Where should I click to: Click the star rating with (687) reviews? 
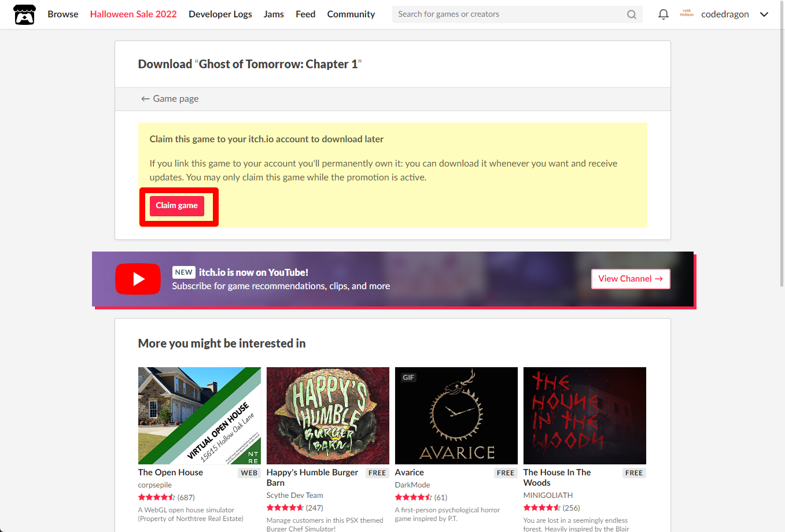tap(167, 497)
